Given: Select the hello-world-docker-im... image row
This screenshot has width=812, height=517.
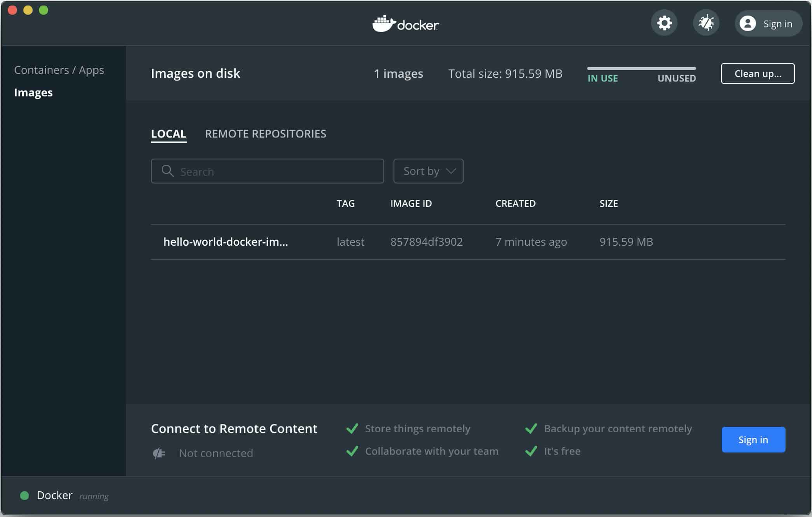Looking at the screenshot, I should tap(468, 242).
